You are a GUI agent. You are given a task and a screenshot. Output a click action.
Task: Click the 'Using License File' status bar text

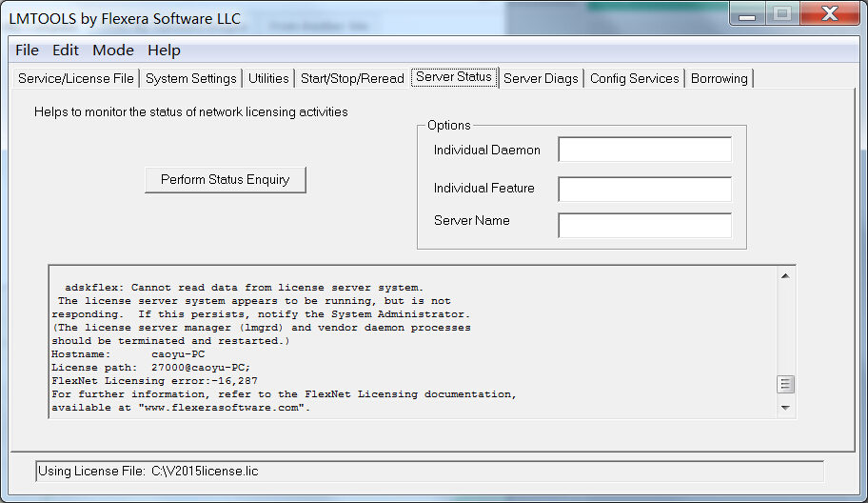(148, 472)
